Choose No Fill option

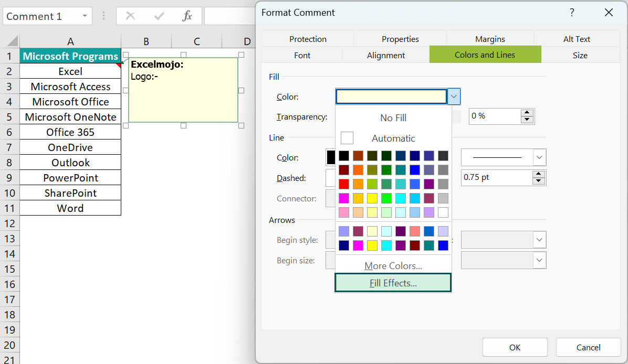click(x=393, y=117)
